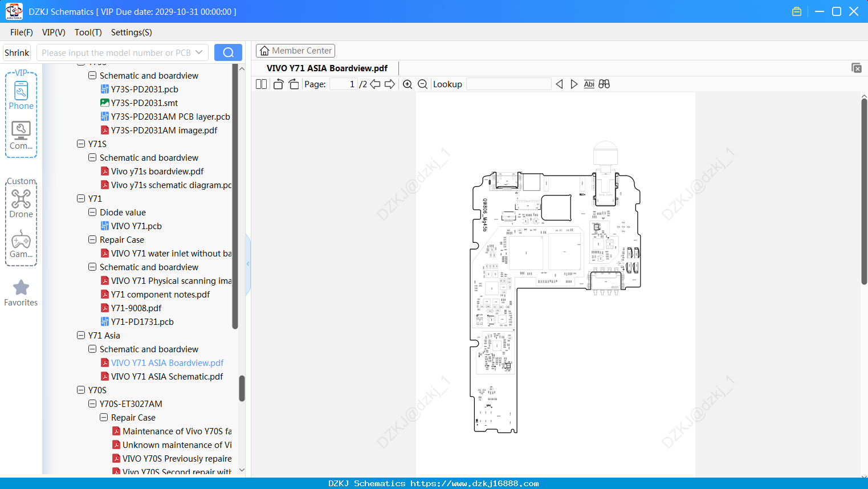Select the VIVO Y71 ASIA Boardview.pdf tab
This screenshot has width=868, height=489.
[x=327, y=68]
